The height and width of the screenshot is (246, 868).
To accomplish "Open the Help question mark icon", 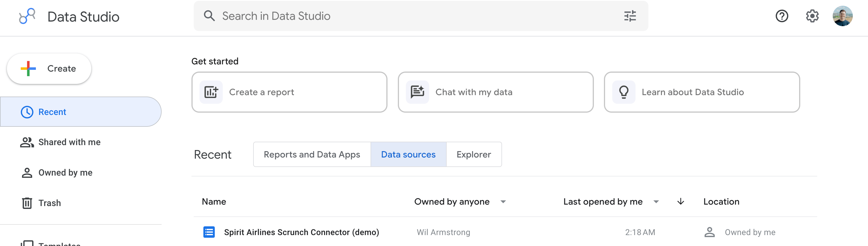I will tap(782, 16).
